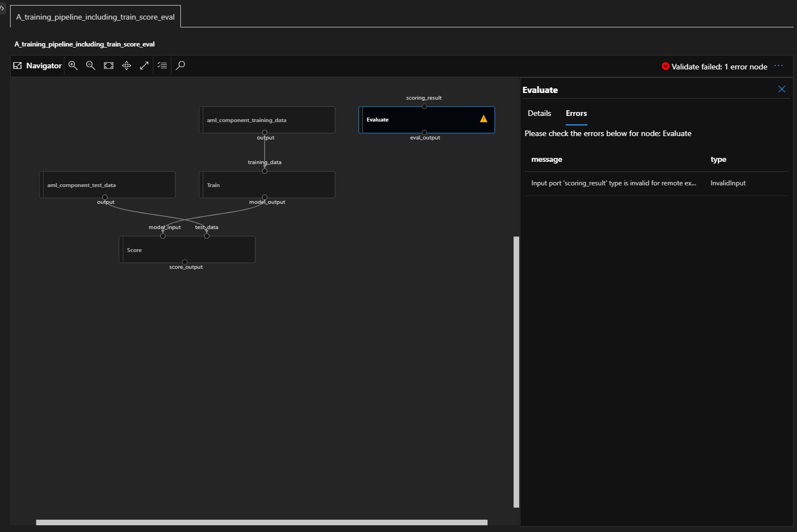The width and height of the screenshot is (797, 532).
Task: Fit graph to view icon
Action: (109, 66)
